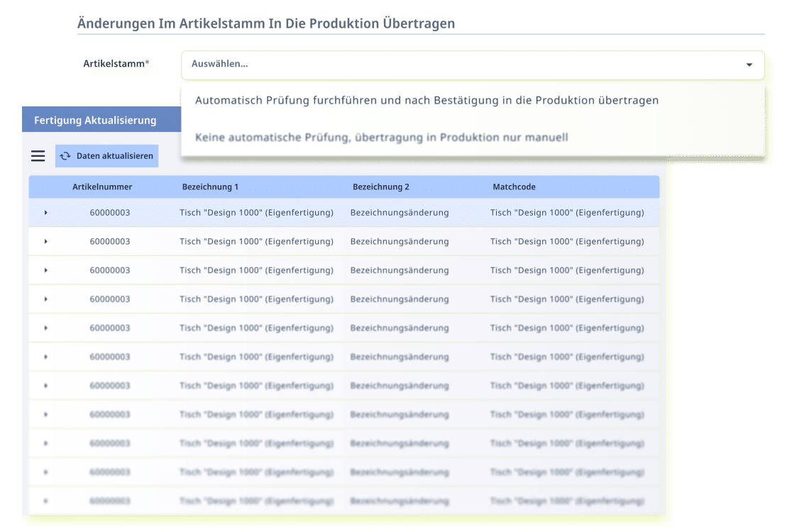
Task: Click the Daten aktualisieren button
Action: 106,156
